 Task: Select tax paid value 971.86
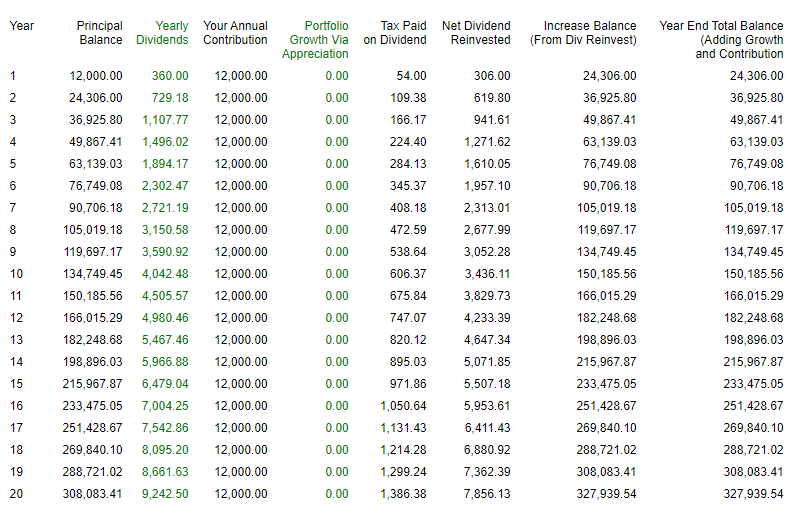[408, 384]
